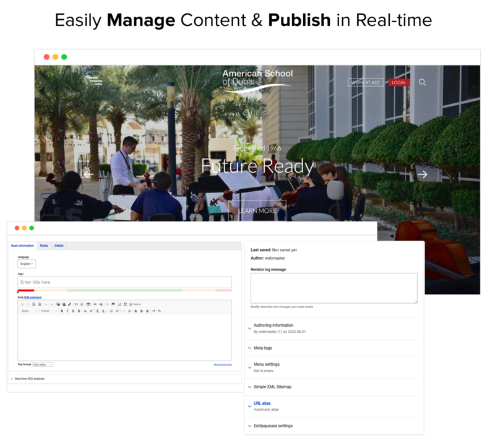The height and width of the screenshot is (448, 495).
Task: Click the search magnifier icon on the website
Action: (x=422, y=82)
